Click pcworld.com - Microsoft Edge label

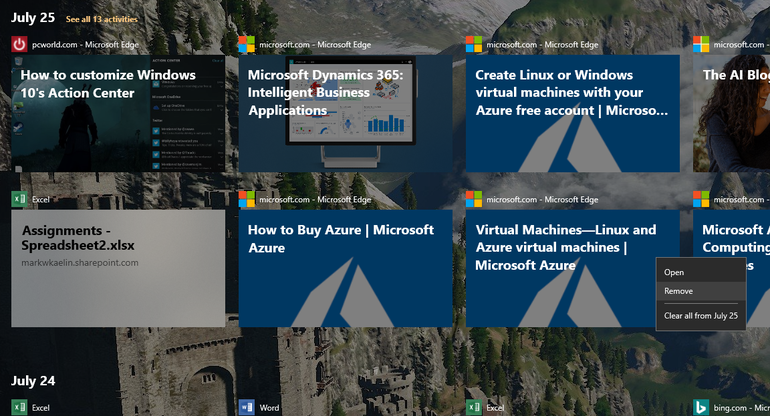pos(85,45)
